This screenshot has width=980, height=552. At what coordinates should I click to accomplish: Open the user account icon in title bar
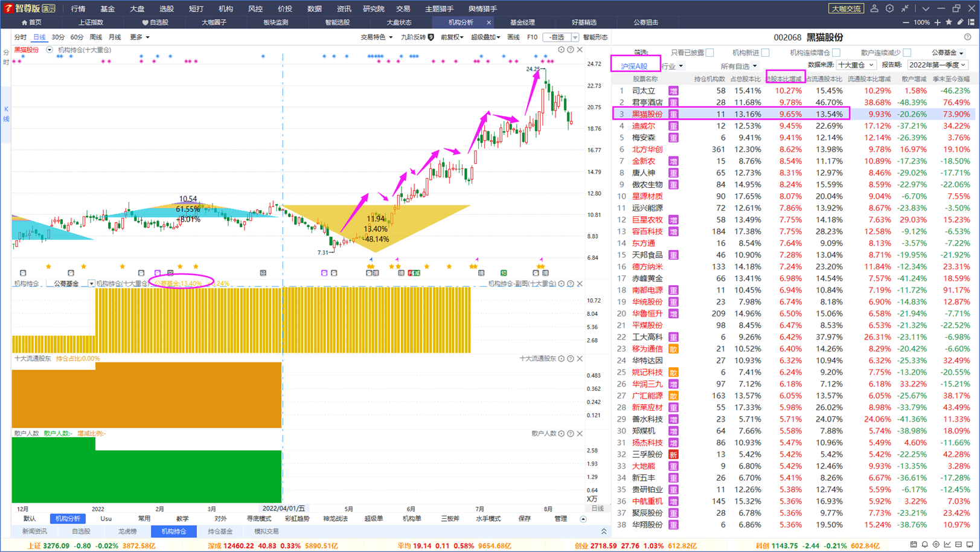pyautogui.click(x=874, y=8)
